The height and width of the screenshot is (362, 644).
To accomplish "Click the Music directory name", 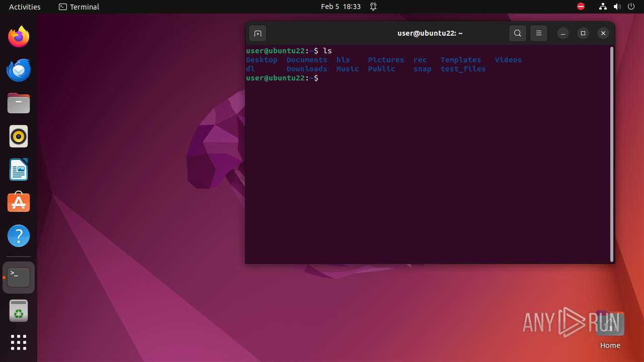I will click(x=348, y=69).
